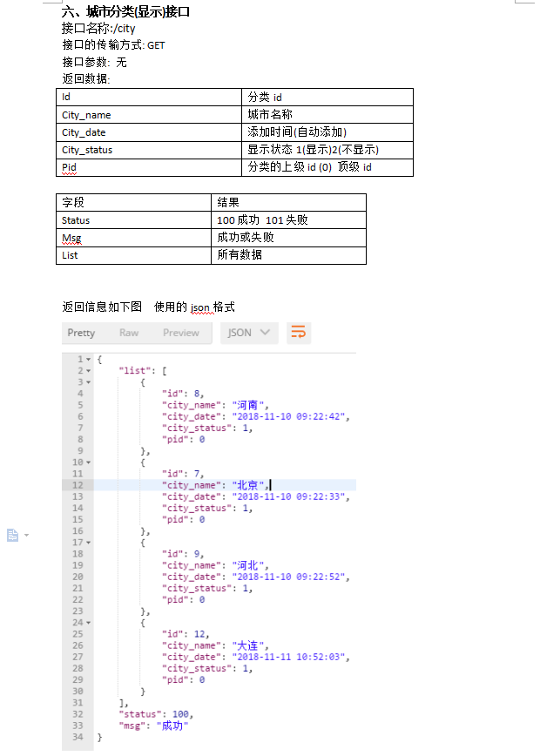Click the 所有数据 table cell
This screenshot has width=540, height=756.
pyautogui.click(x=289, y=255)
